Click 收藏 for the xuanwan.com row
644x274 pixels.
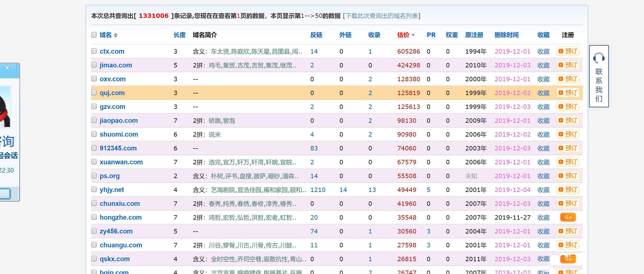(543, 162)
